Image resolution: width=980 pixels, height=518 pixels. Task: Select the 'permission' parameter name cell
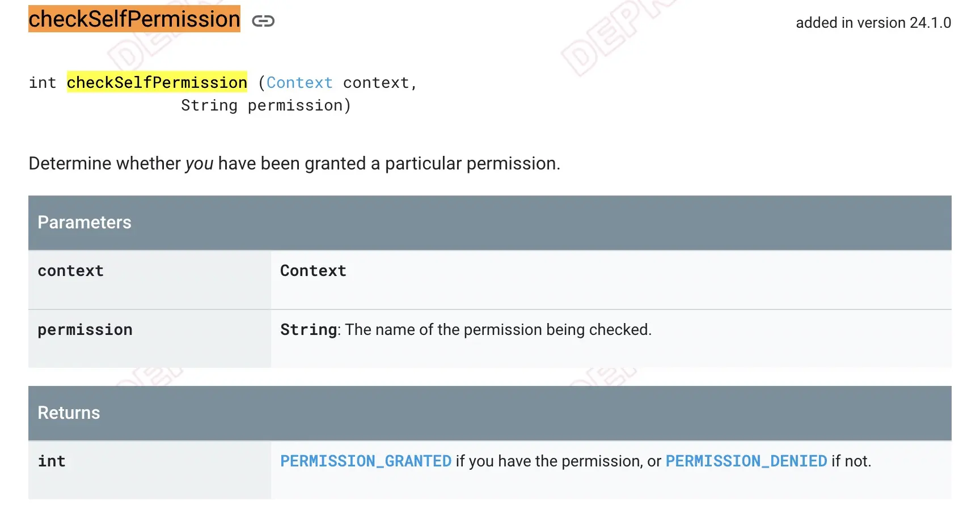coord(85,330)
